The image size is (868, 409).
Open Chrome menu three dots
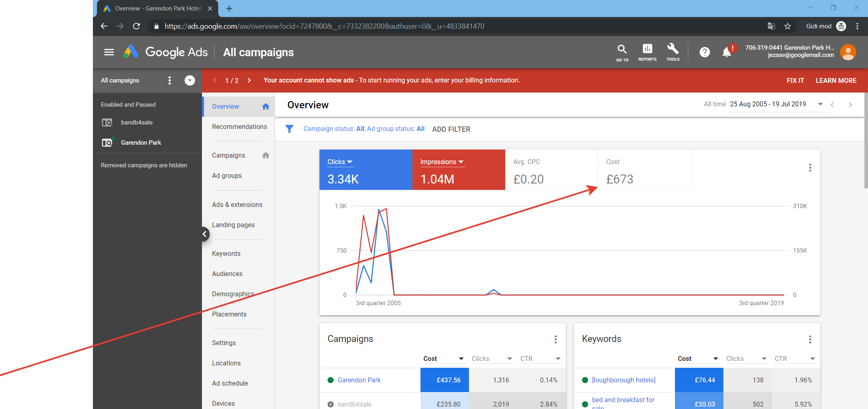click(x=857, y=26)
